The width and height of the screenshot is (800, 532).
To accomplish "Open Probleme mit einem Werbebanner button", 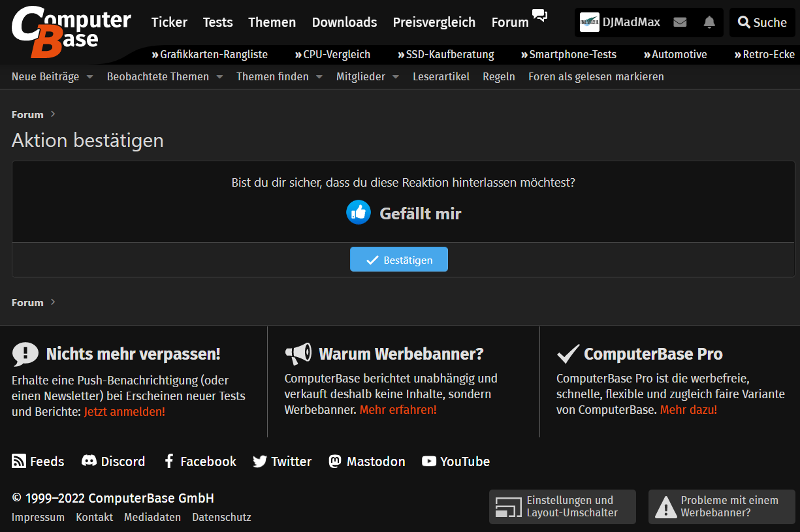I will [722, 507].
